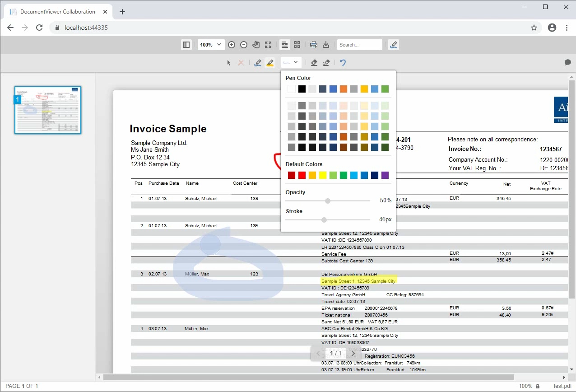Click the "PAGE 1 OF 1" status text
576x392 pixels.
[22, 386]
